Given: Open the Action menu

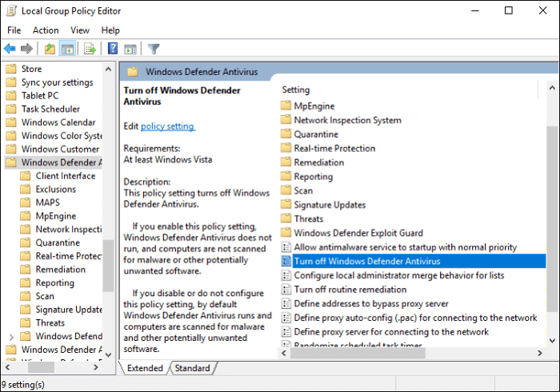Looking at the screenshot, I should [x=46, y=30].
